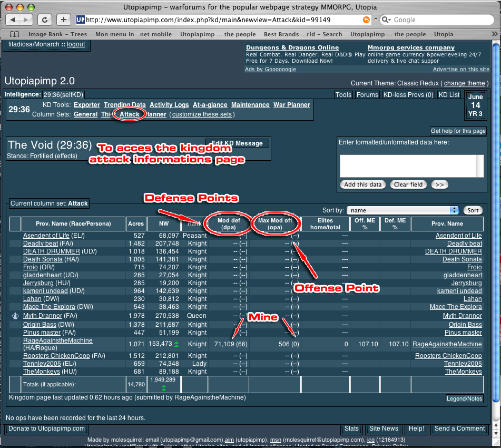Open the Exporter KD tool
This screenshot has height=448, width=501.
click(87, 105)
